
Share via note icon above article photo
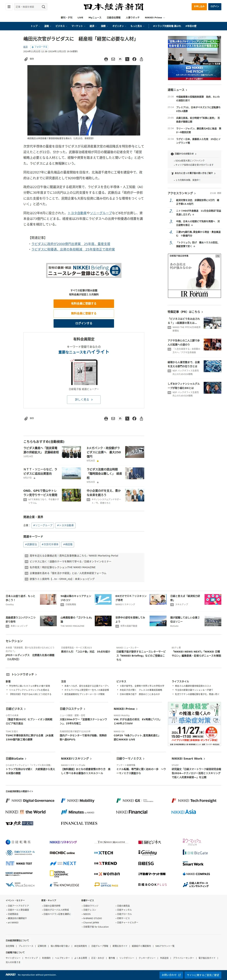pos(120,59)
